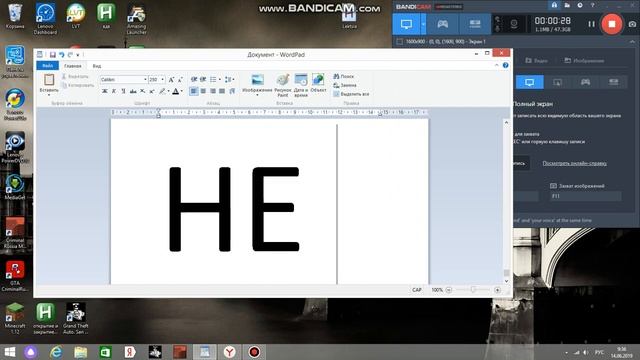
Task: Click Поиск find button
Action: point(344,76)
